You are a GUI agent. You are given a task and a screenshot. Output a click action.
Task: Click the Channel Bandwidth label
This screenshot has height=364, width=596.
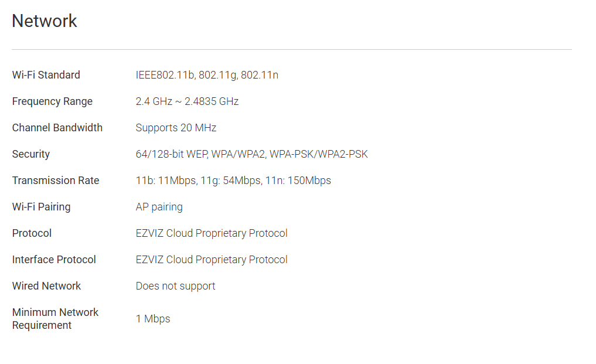57,128
